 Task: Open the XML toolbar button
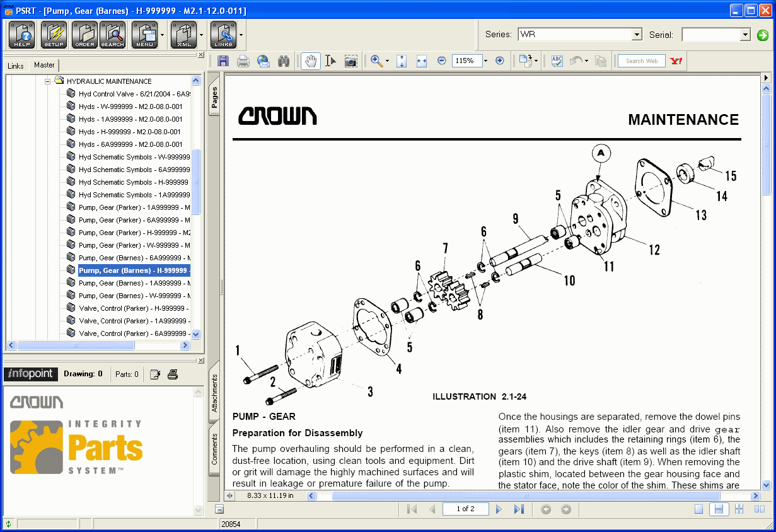pos(184,35)
